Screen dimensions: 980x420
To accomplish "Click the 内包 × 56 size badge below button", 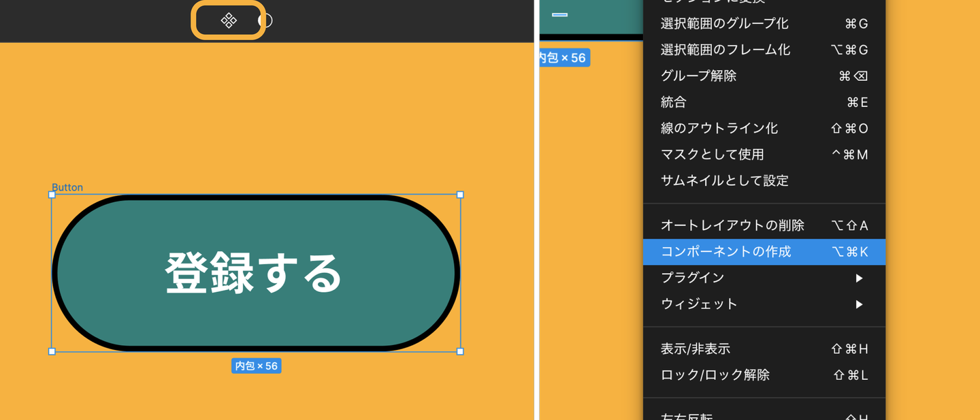I will pyautogui.click(x=256, y=366).
